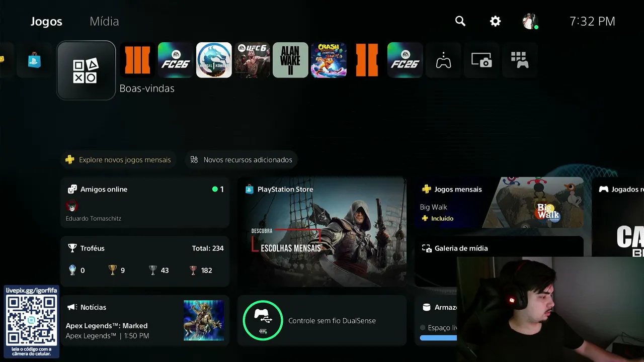The height and width of the screenshot is (362, 644).
Task: Click the Total: 234 trophy count
Action: tap(208, 248)
